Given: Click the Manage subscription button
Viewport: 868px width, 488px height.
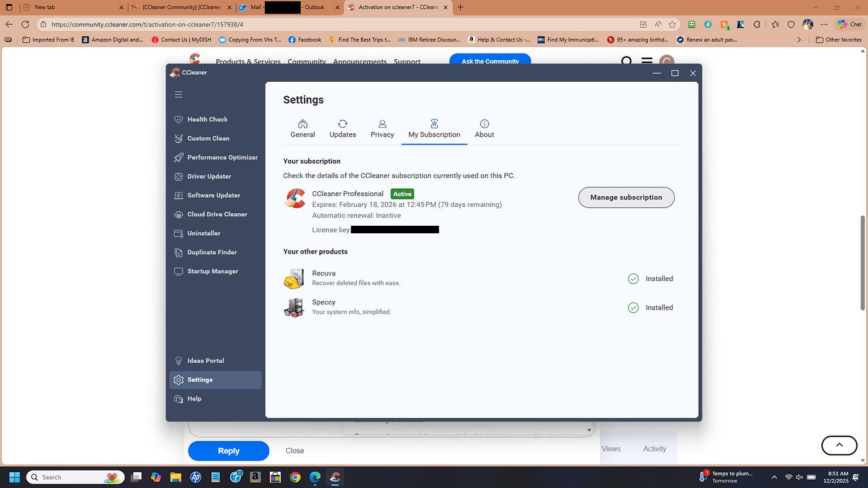Looking at the screenshot, I should pyautogui.click(x=626, y=197).
